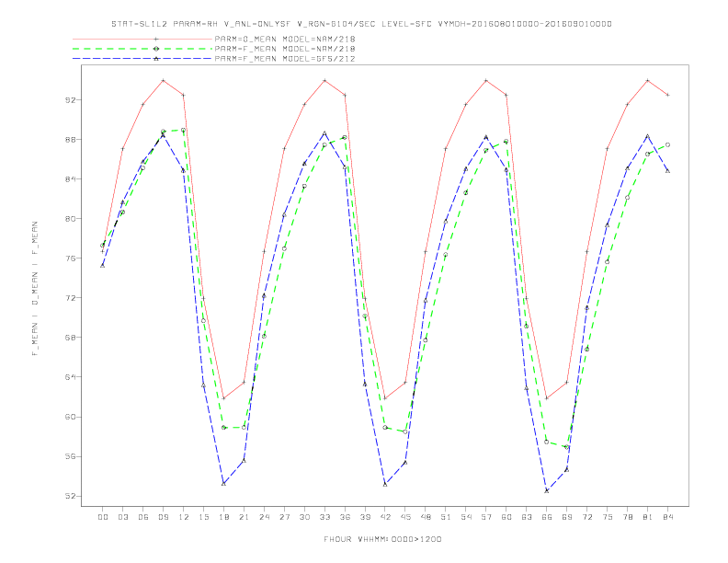Image resolution: width=728 pixels, height=563 pixels.
Task: Click the 56 tick label on the vertical axis
Action: 70,456
